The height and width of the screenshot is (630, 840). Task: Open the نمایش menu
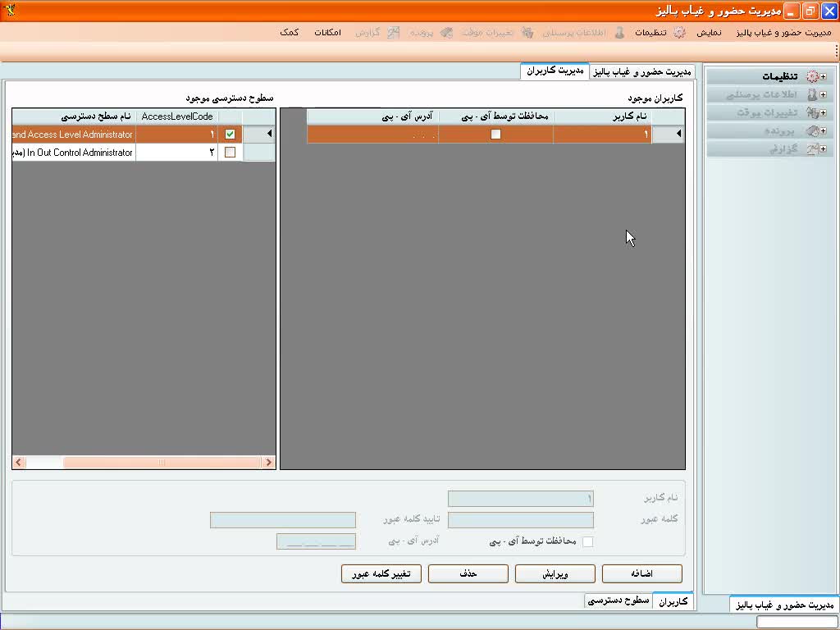pos(710,33)
